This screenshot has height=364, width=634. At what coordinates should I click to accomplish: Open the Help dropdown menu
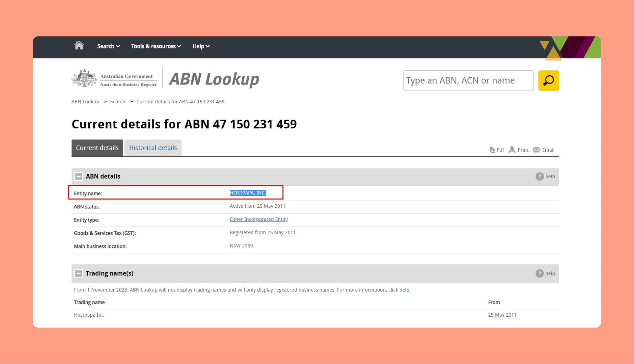tap(201, 46)
